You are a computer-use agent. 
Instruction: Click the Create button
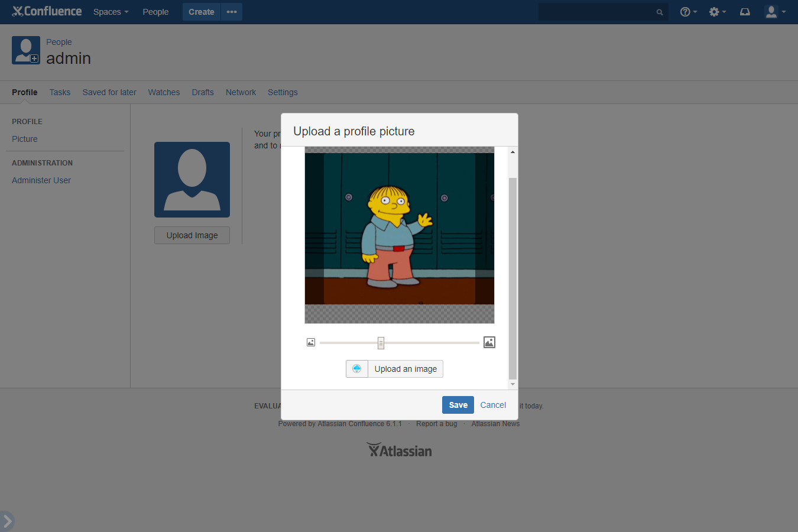[202, 12]
